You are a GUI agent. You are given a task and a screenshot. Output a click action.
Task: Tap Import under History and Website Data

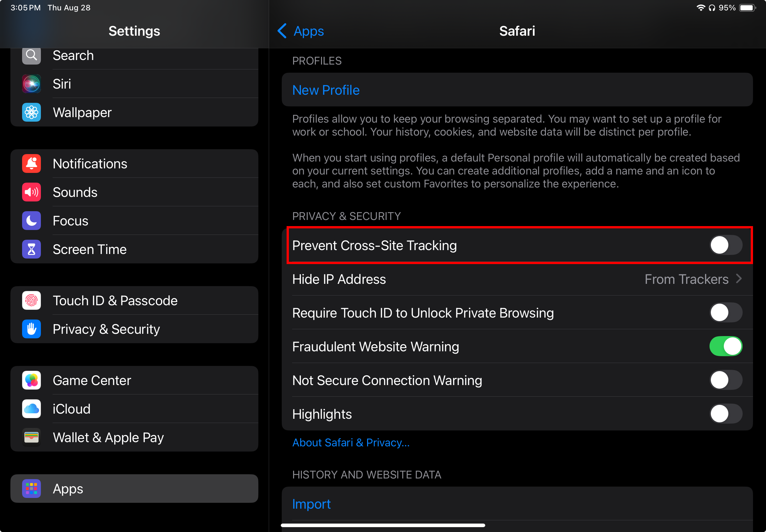[311, 504]
